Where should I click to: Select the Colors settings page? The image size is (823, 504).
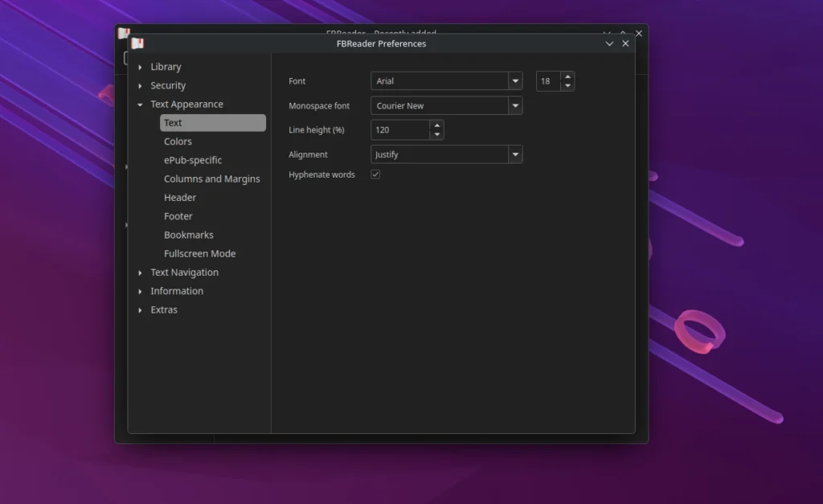[178, 141]
